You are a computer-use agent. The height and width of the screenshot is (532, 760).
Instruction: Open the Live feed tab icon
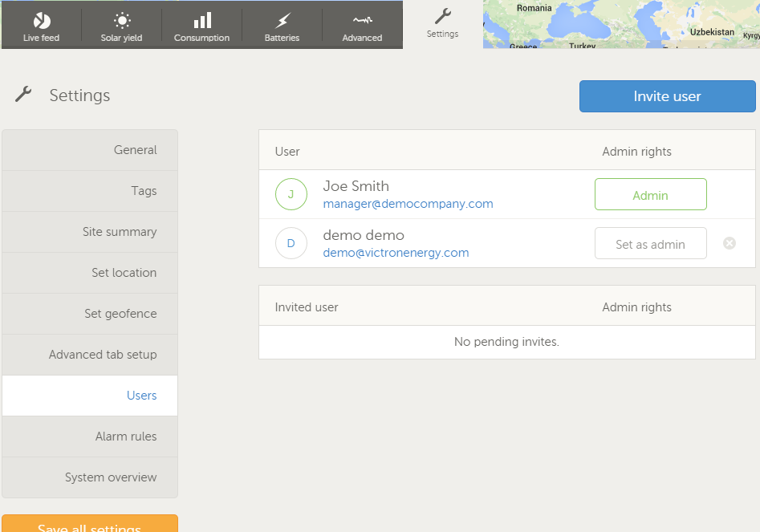[x=41, y=21]
